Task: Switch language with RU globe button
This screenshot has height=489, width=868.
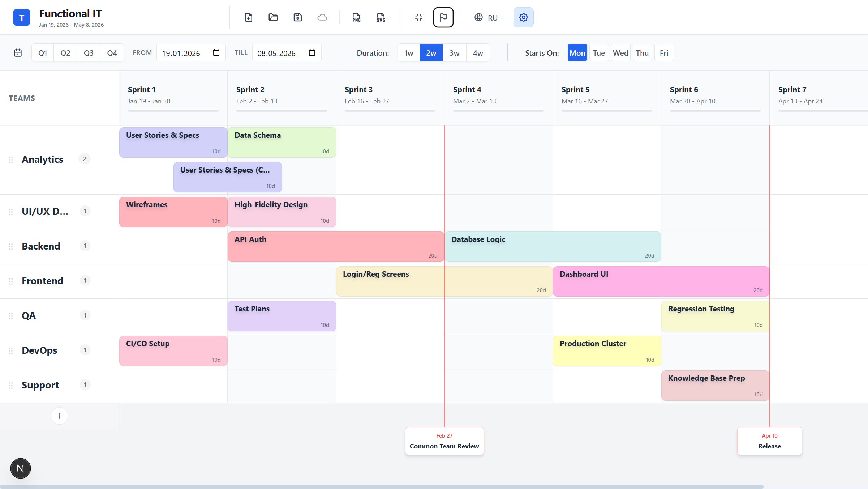Action: (486, 17)
